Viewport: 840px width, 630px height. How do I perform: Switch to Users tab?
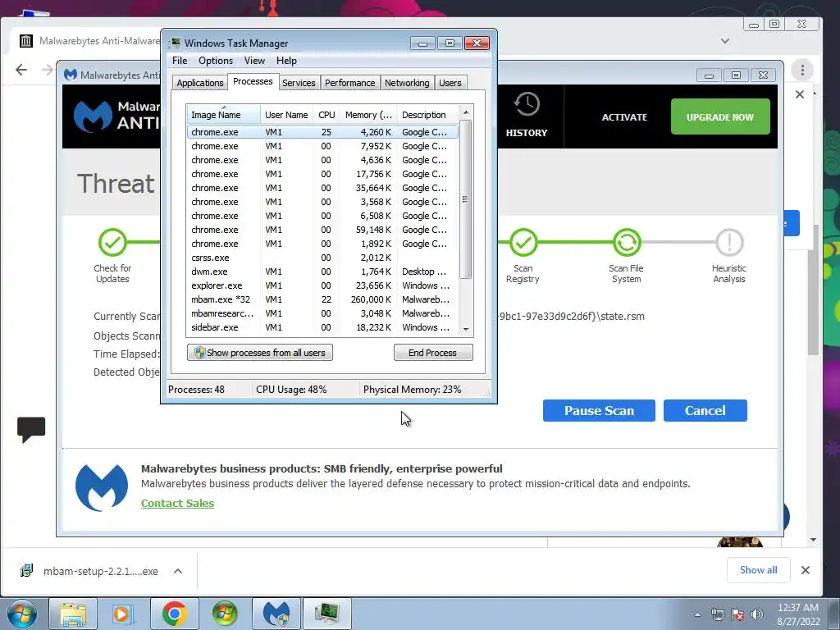[450, 83]
